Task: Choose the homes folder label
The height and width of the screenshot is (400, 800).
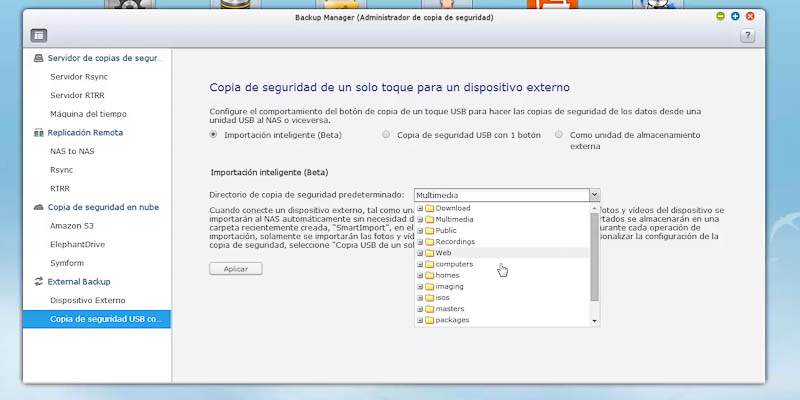Action: (447, 276)
